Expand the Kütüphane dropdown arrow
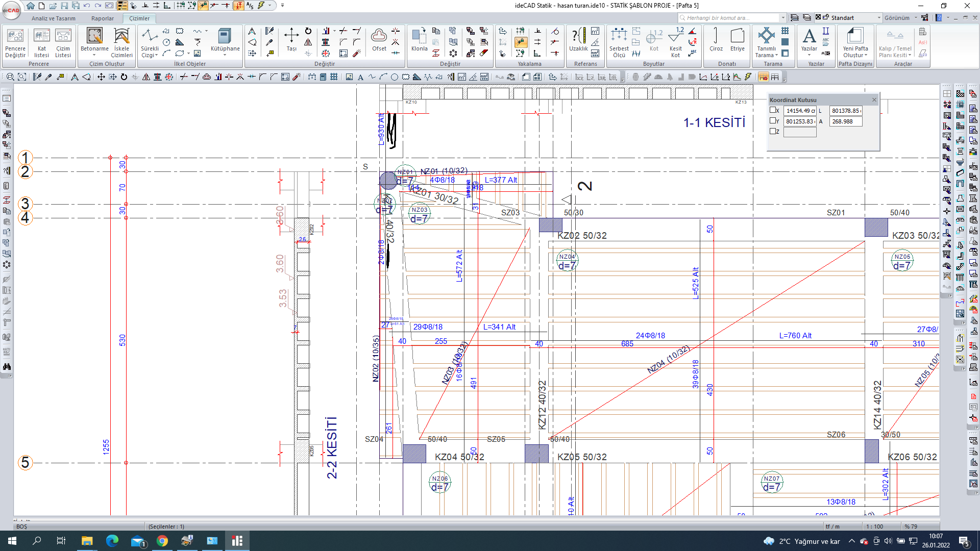 click(x=225, y=55)
